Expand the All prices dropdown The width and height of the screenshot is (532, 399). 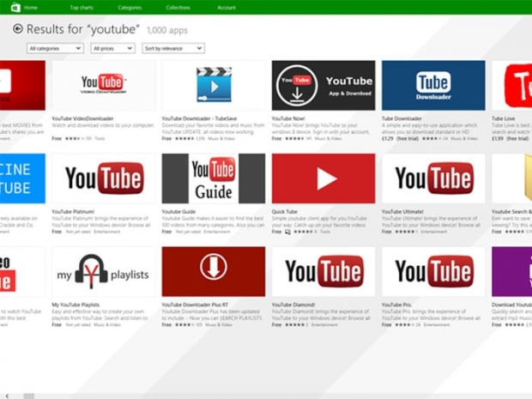coord(112,49)
